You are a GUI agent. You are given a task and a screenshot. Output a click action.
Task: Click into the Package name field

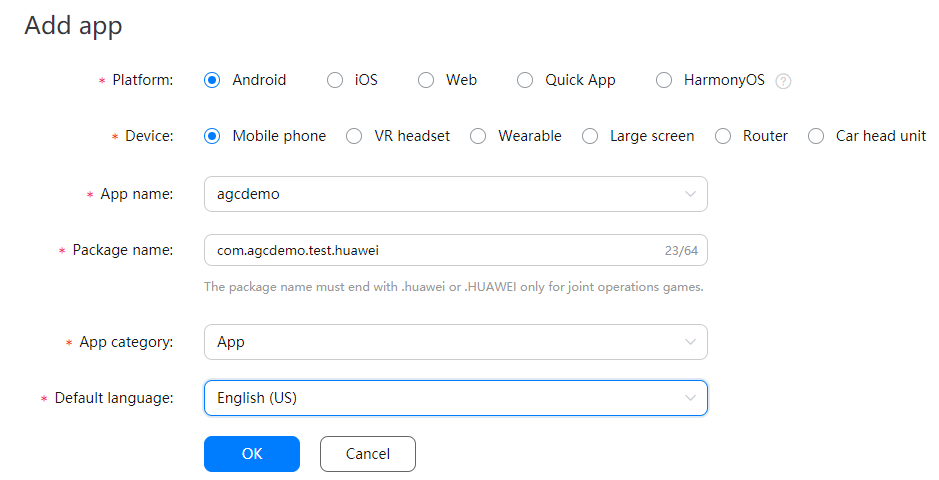pyautogui.click(x=456, y=250)
